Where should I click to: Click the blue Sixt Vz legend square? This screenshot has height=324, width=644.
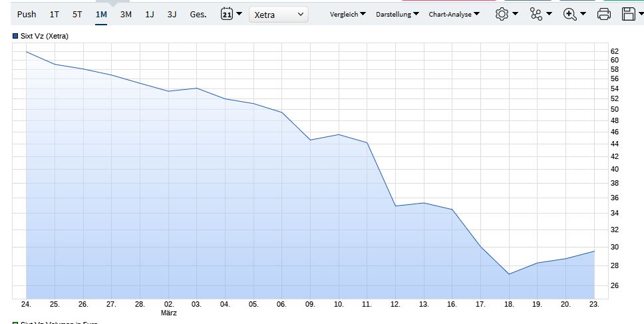tap(16, 36)
